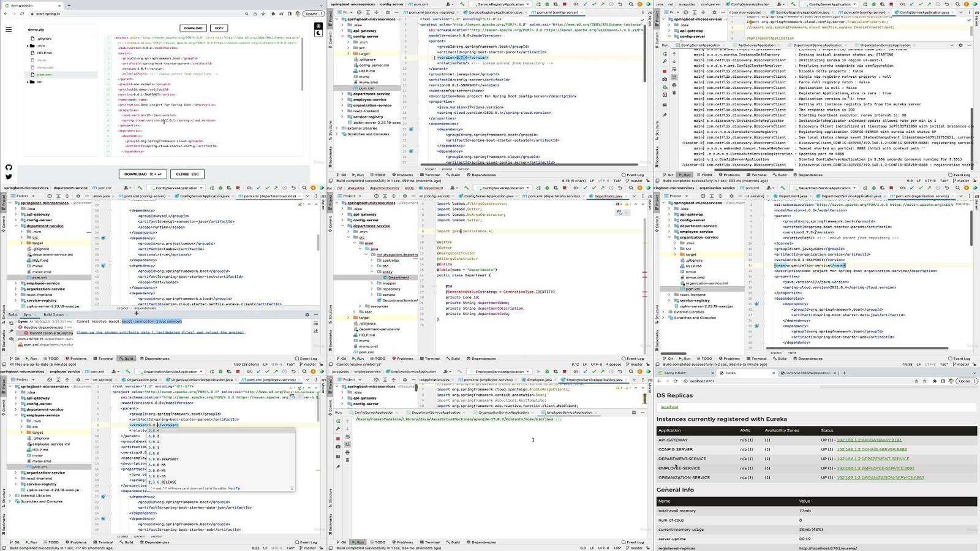Click the CLOSE ESC button on Spring Initializr
The image size is (980, 551).
coord(187,174)
